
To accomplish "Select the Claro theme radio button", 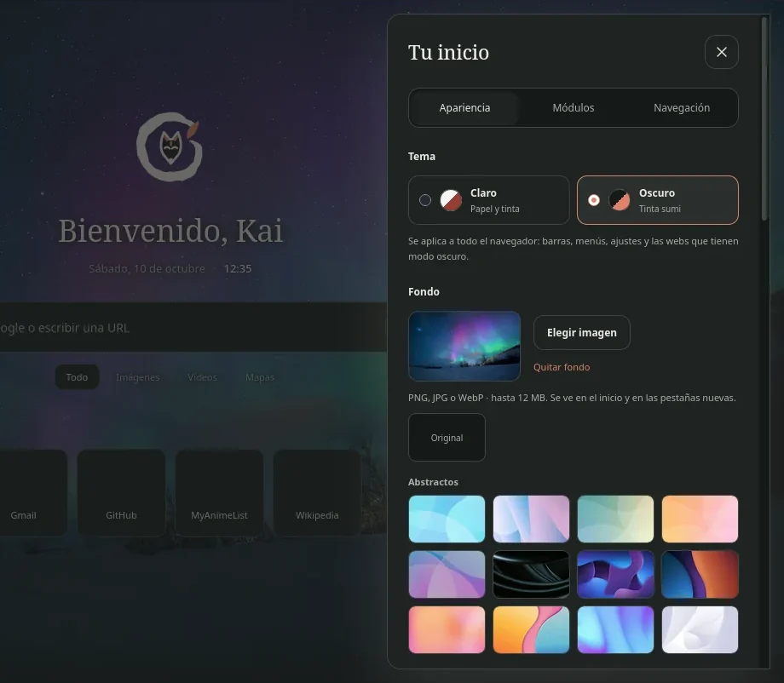I will pyautogui.click(x=425, y=200).
